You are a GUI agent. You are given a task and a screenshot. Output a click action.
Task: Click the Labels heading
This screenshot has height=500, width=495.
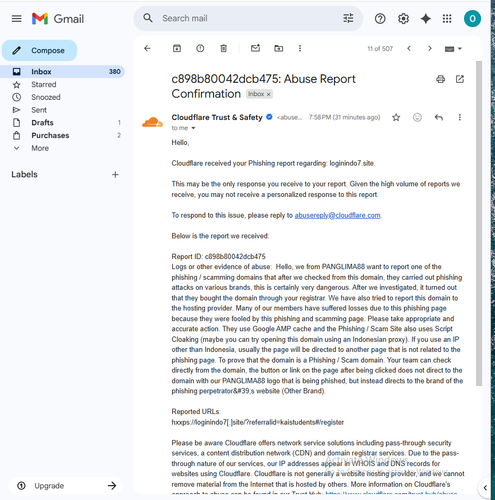24,175
